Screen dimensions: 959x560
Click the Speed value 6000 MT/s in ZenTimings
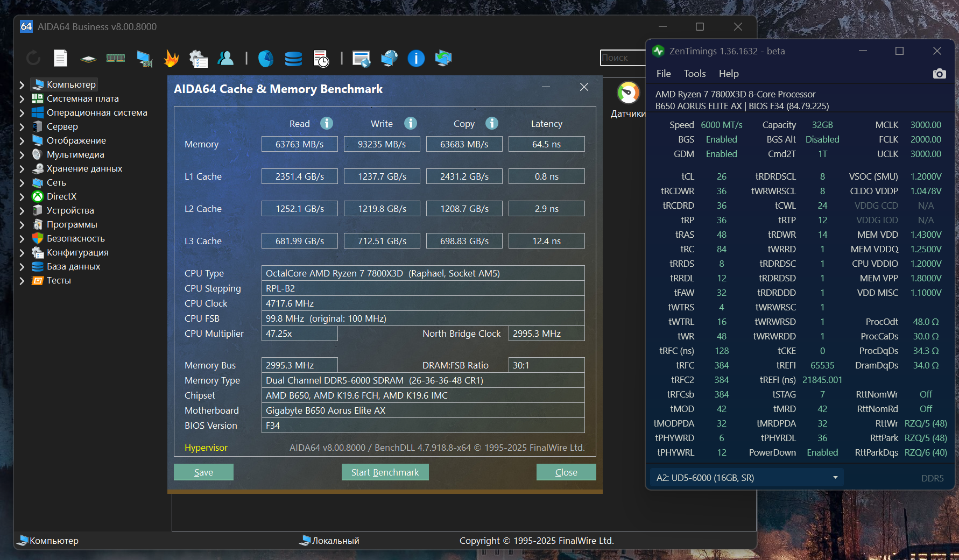click(x=722, y=125)
